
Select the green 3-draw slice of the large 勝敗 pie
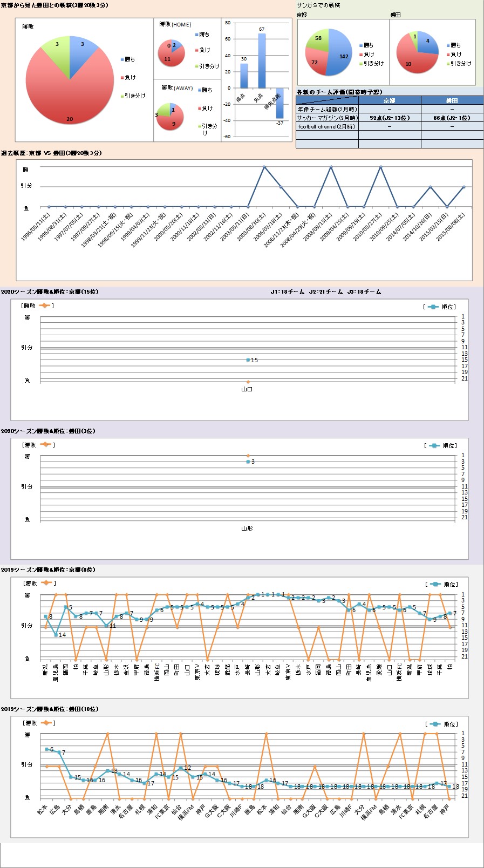(x=58, y=51)
